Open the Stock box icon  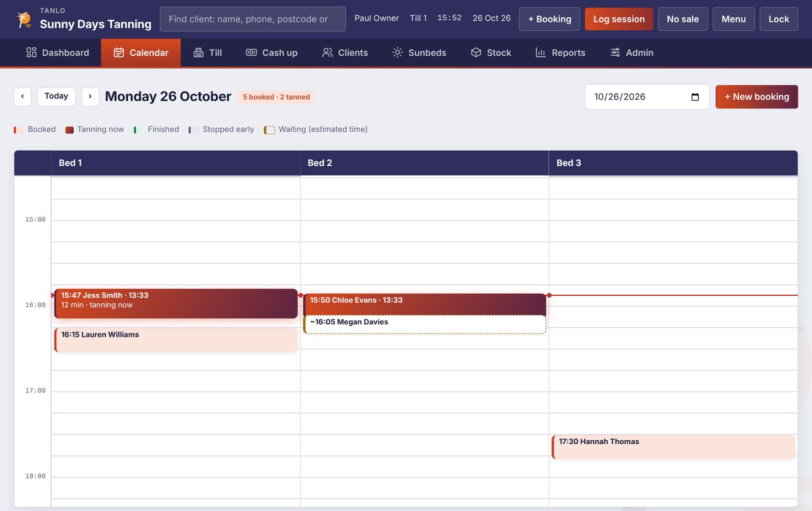click(476, 52)
